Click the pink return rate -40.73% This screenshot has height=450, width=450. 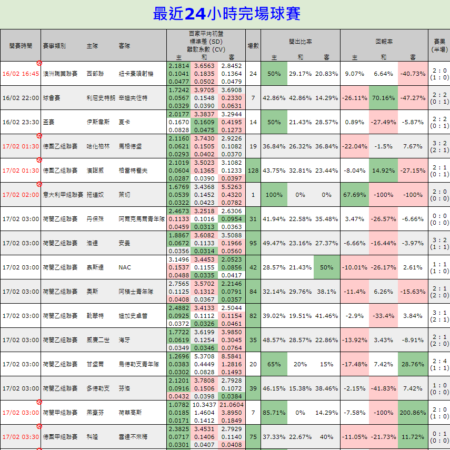click(x=413, y=74)
